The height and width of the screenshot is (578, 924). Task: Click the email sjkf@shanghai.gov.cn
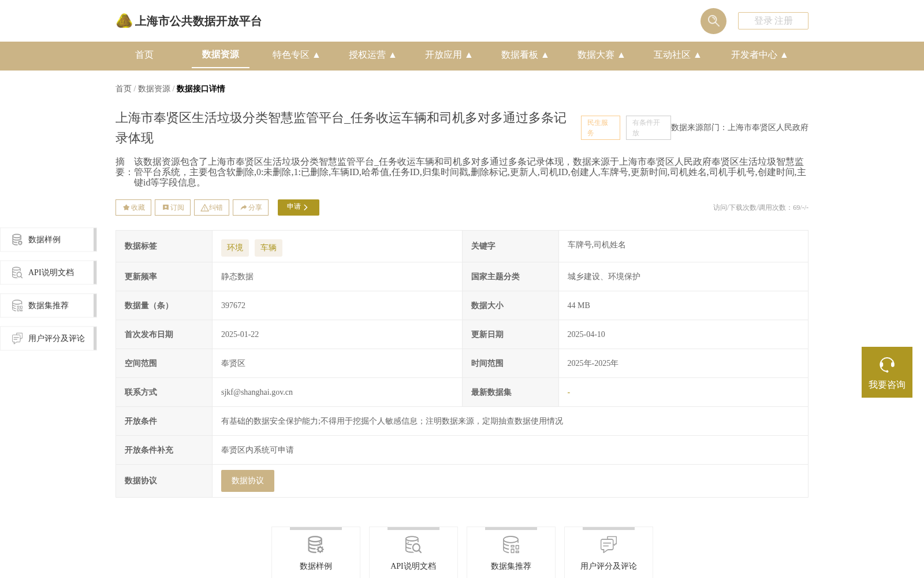click(x=257, y=392)
